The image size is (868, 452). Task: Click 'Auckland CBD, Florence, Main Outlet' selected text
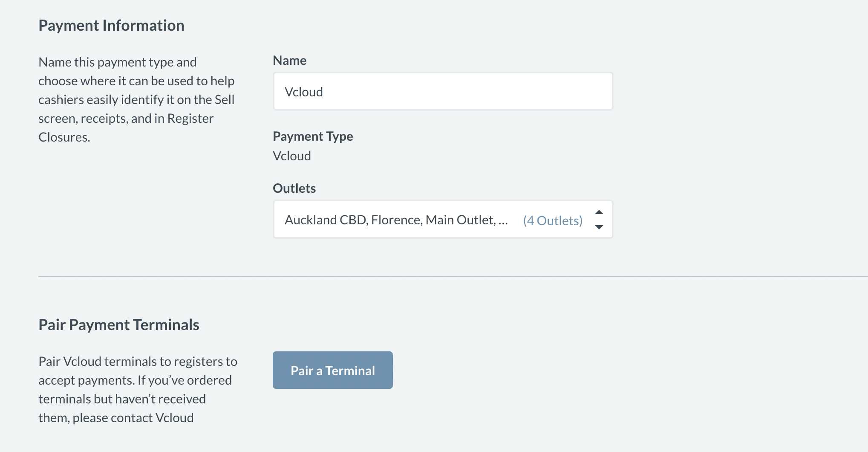point(390,220)
